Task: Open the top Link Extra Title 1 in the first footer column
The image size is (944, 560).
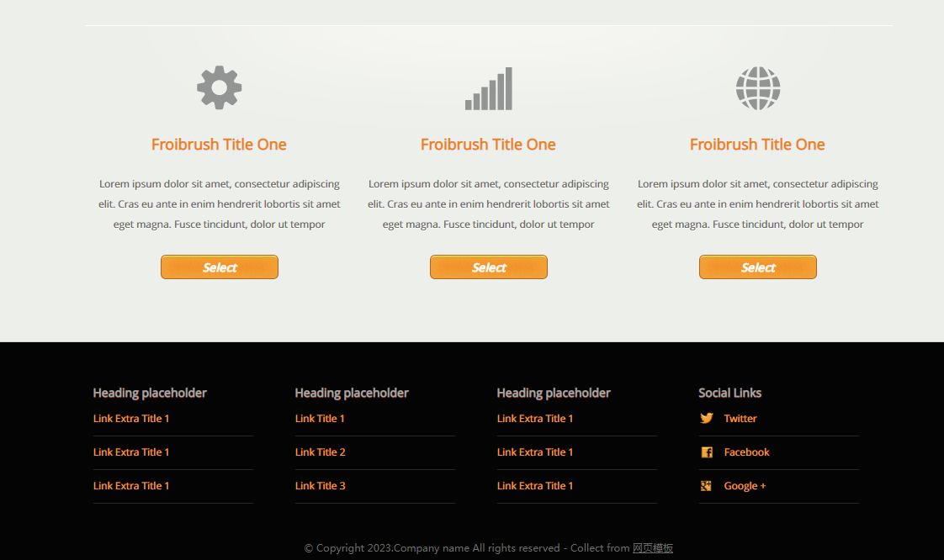Action: (131, 419)
